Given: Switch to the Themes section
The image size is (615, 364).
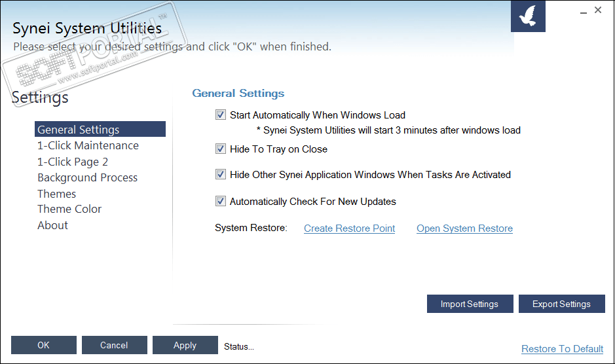Looking at the screenshot, I should point(57,194).
